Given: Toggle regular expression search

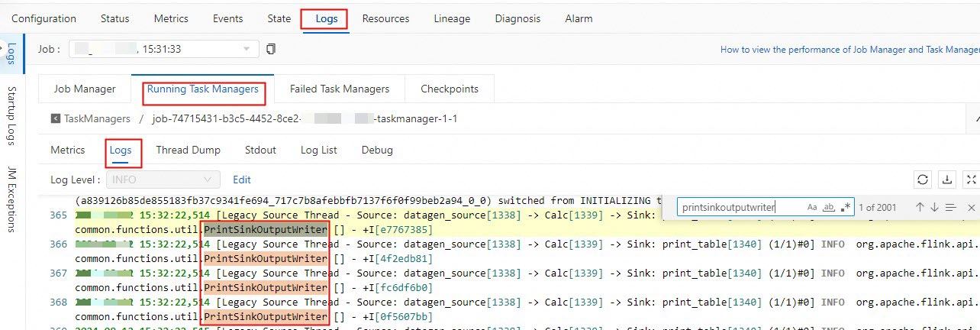Looking at the screenshot, I should (845, 207).
